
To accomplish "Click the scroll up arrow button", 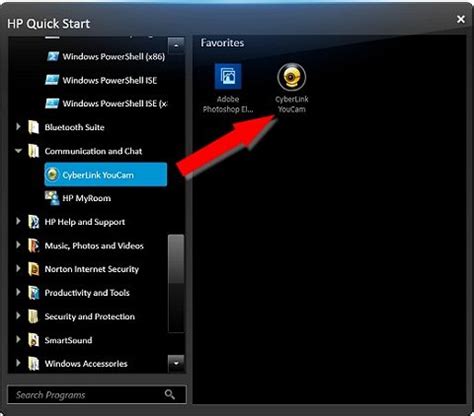I will pos(176,45).
